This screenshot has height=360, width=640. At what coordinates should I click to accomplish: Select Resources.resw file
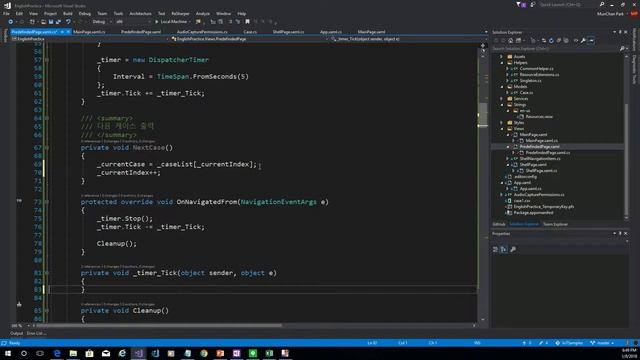539,116
